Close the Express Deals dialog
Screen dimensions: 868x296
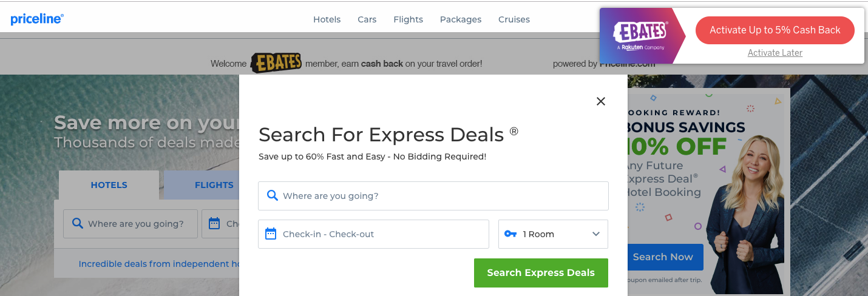coord(601,101)
